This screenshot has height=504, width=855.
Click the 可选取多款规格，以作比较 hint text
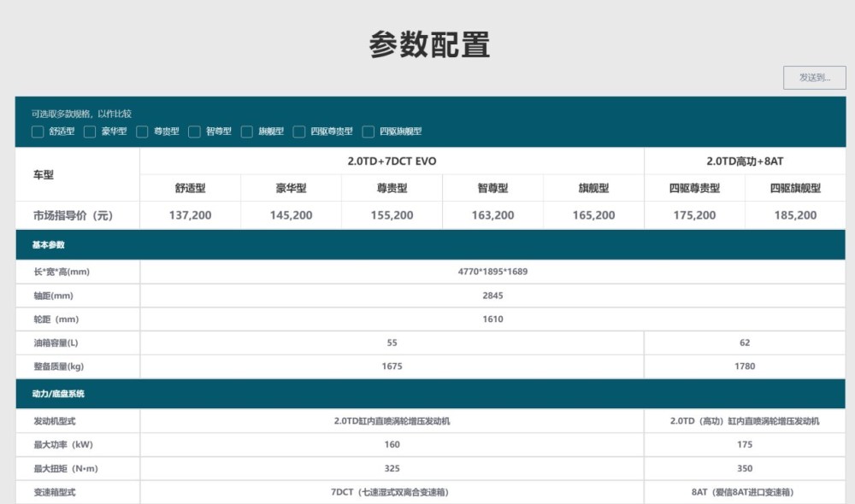pyautogui.click(x=82, y=114)
